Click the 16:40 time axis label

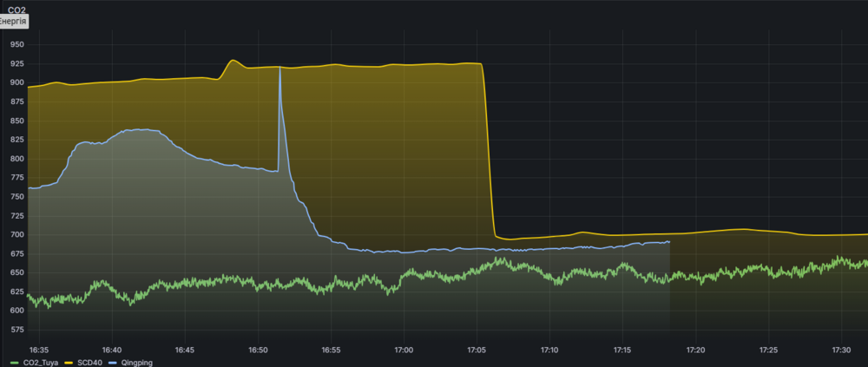pos(112,351)
